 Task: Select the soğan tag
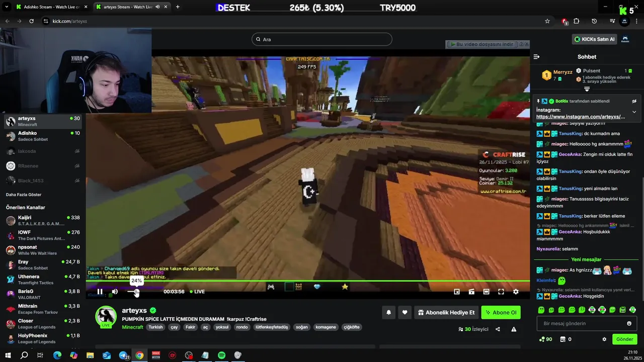tap(301, 327)
